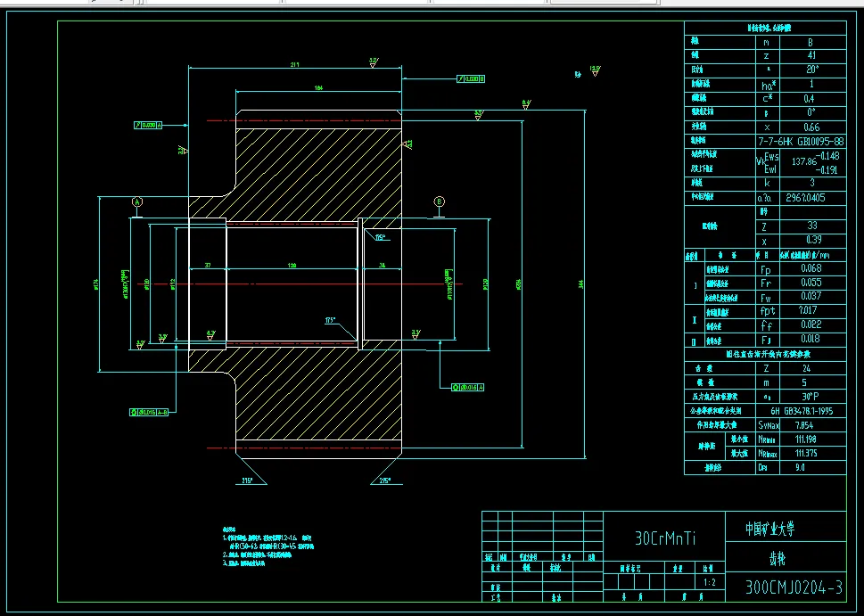
Task: Select the Fr symbol cell
Action: [768, 283]
